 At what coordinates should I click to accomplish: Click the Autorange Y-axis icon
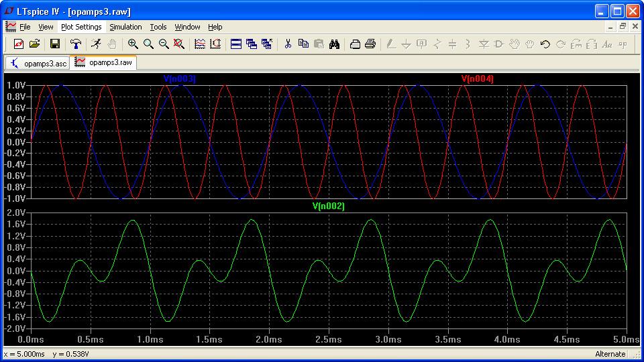tap(215, 44)
